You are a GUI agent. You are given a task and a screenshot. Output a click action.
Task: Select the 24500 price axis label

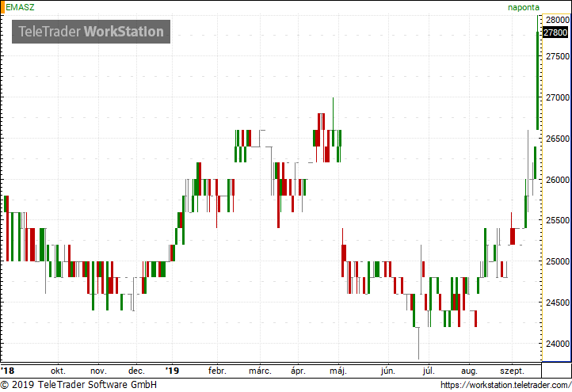[x=558, y=303]
